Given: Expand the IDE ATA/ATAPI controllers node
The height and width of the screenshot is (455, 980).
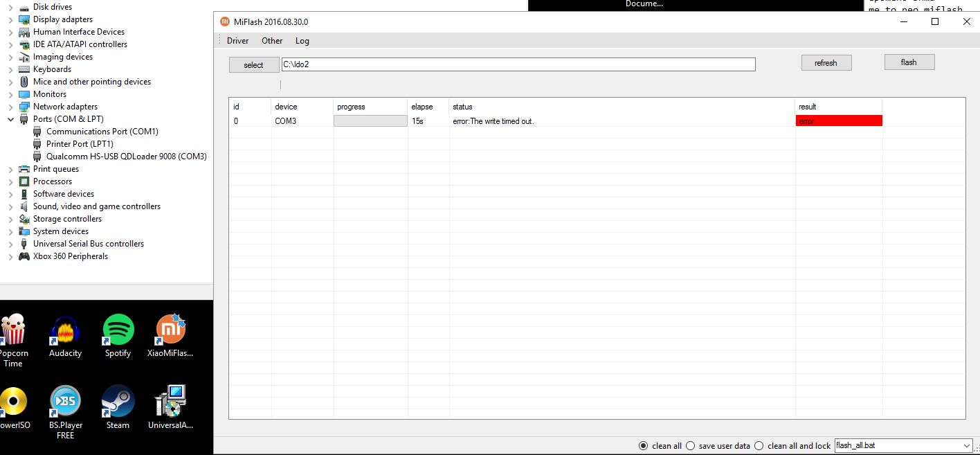Looking at the screenshot, I should tap(10, 44).
